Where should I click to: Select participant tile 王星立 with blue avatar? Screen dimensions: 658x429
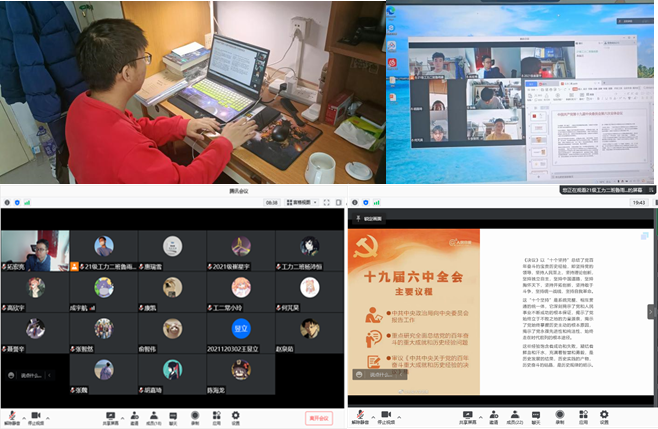240,329
